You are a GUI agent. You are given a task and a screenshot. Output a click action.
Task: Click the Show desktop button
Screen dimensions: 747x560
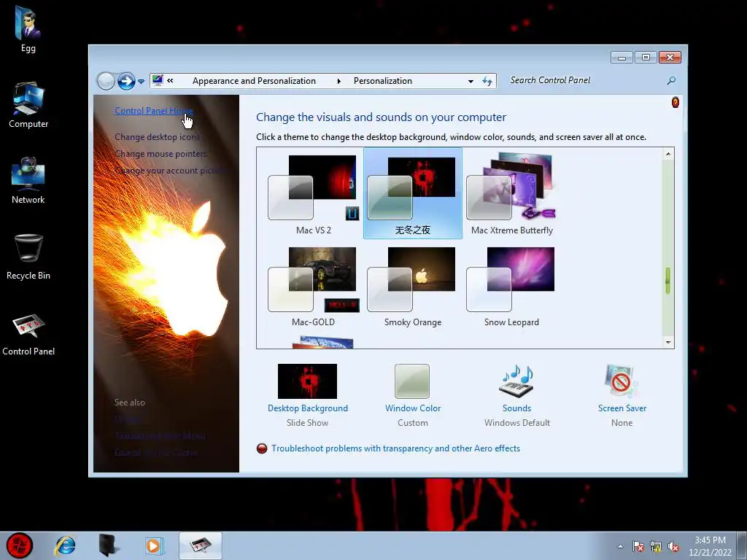742,546
